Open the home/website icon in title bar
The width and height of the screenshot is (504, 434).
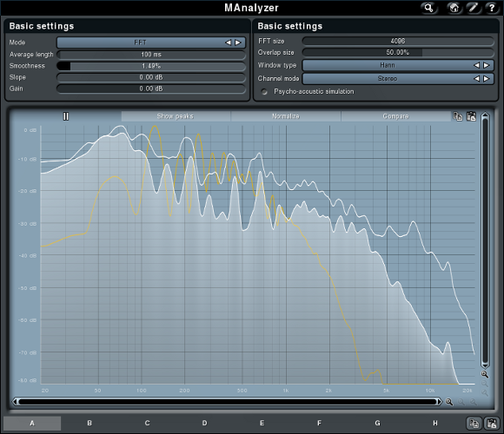coord(454,8)
